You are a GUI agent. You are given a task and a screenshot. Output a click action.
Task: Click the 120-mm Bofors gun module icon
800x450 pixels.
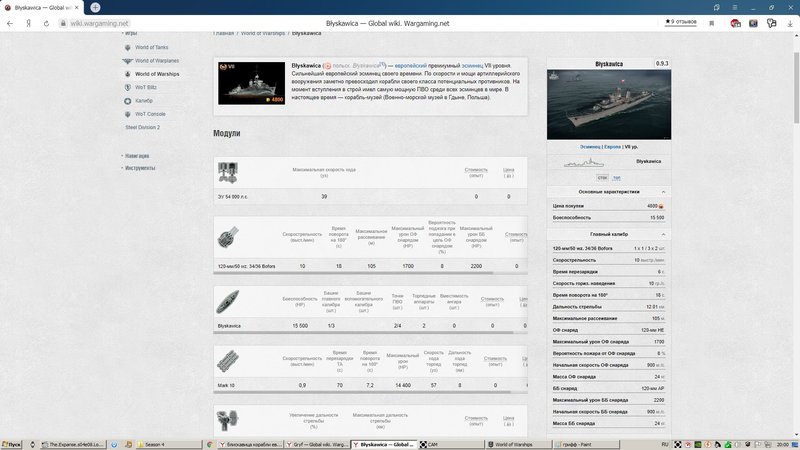(228, 238)
